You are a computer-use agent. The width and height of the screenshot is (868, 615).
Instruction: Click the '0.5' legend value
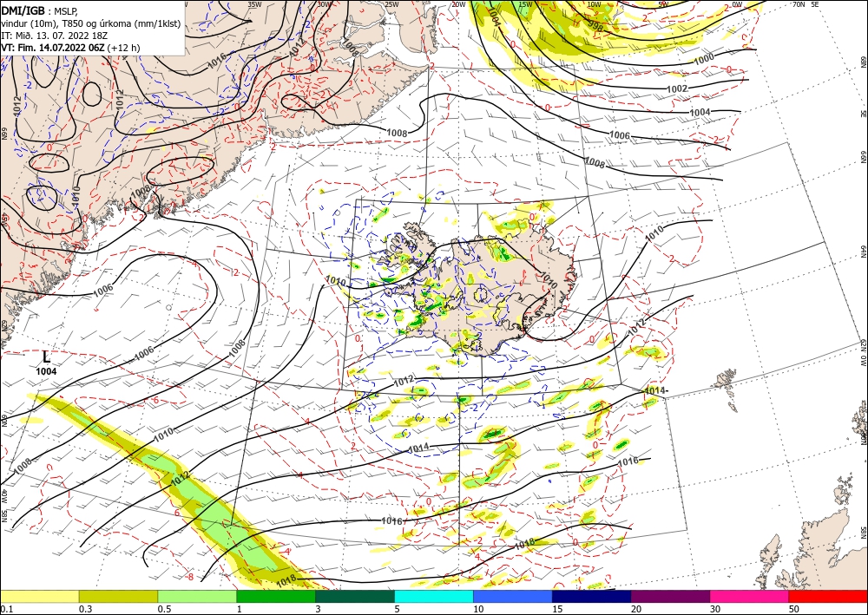(163, 609)
